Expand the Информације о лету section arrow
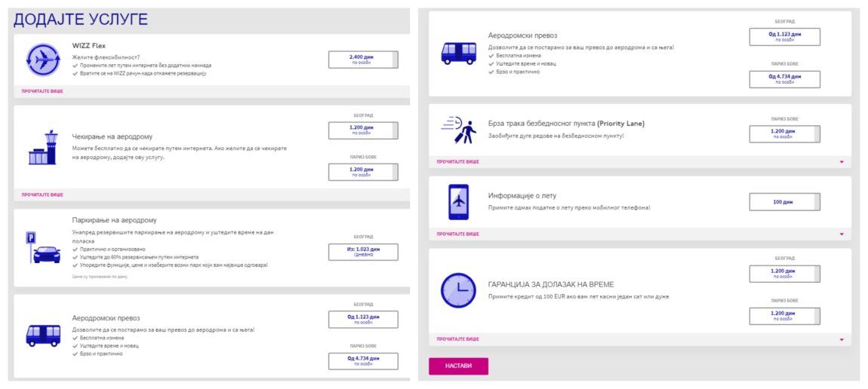868x389 pixels. [842, 234]
